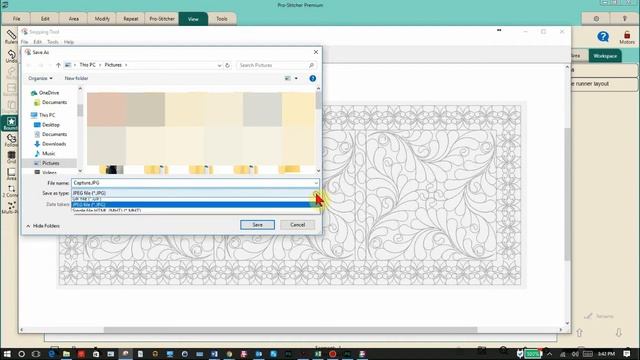This screenshot has height=360, width=640.
Task: Click the table runner layout entry
Action: pyautogui.click(x=604, y=84)
